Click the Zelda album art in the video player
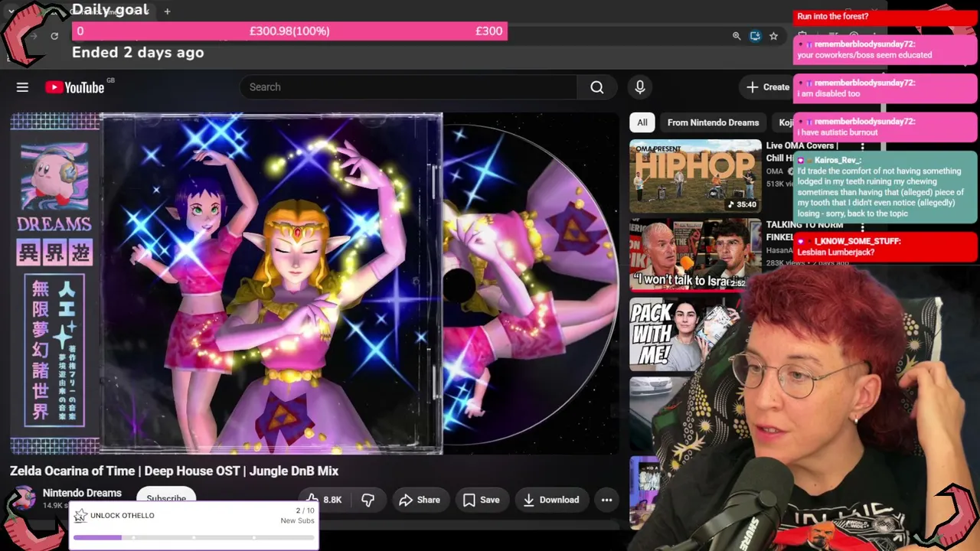 click(272, 283)
